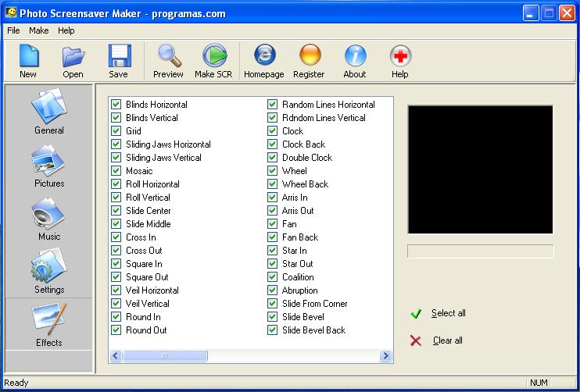Click the NUM status bar indicator
580x392 pixels.
click(539, 383)
